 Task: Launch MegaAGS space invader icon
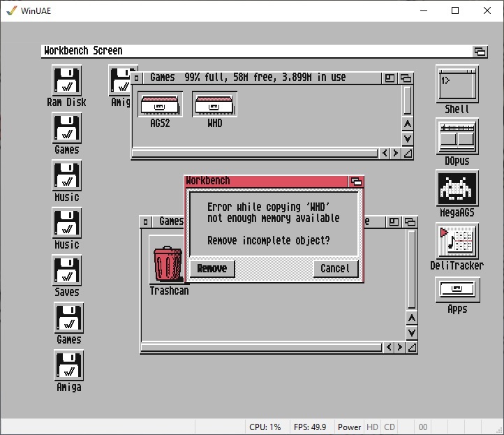[x=457, y=188]
